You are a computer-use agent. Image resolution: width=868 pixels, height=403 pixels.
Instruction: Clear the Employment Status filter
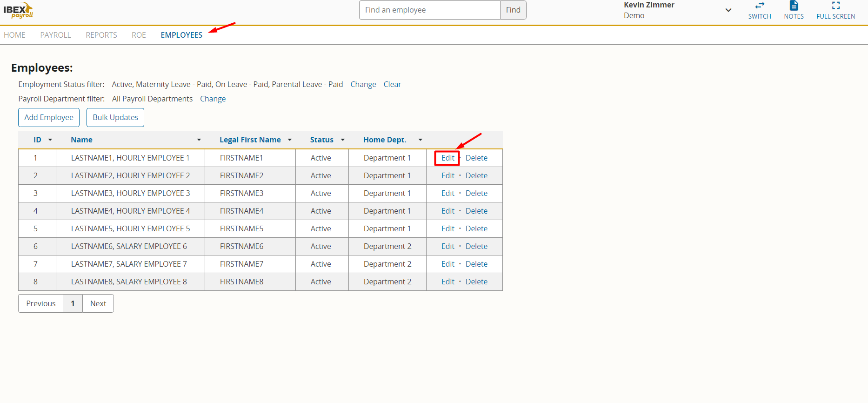pos(392,84)
